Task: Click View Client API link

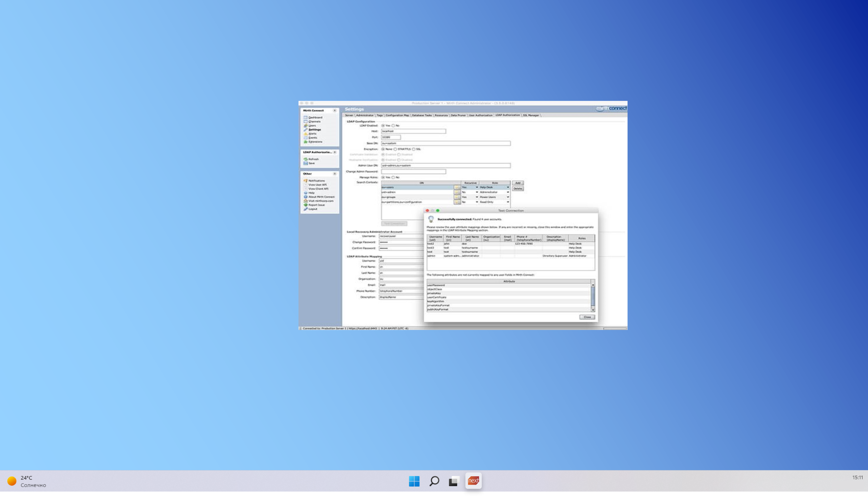Action: tap(318, 189)
